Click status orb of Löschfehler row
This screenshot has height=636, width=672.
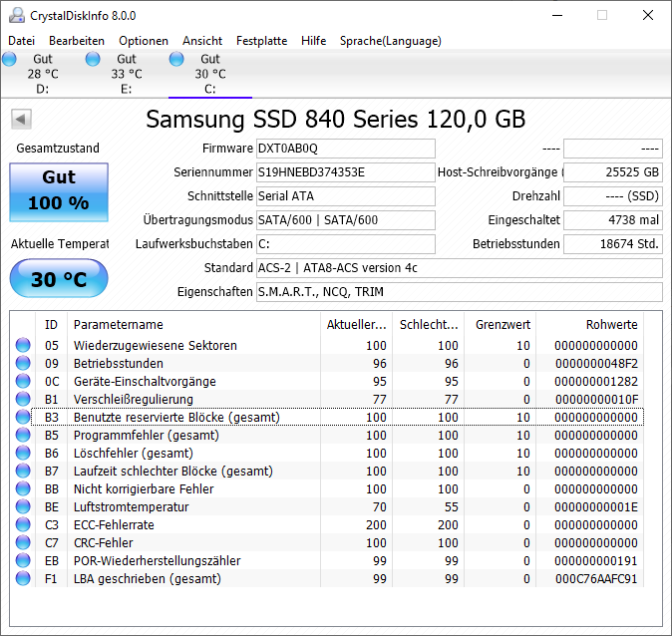pos(23,453)
